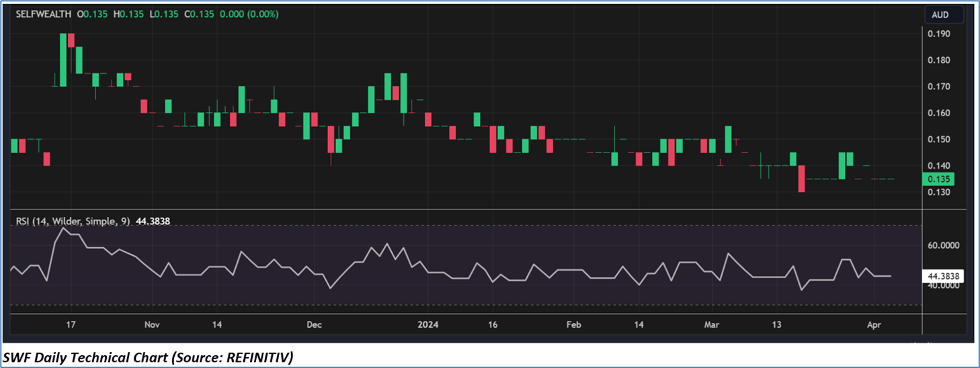This screenshot has height=368, width=980.
Task: Click the 13 date label
Action: (x=776, y=324)
